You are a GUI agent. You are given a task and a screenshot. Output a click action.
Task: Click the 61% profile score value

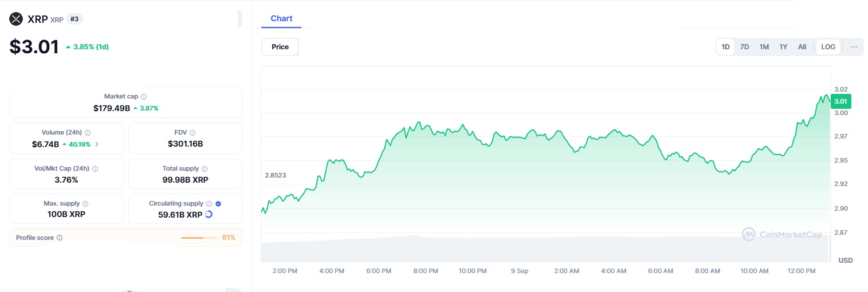pyautogui.click(x=229, y=238)
